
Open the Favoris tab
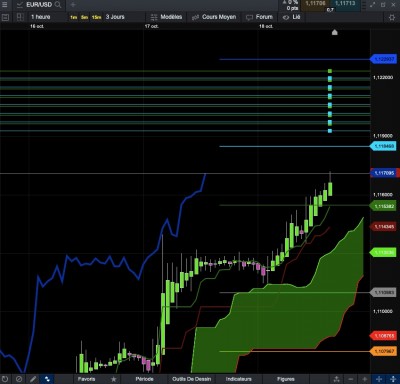pyautogui.click(x=86, y=379)
